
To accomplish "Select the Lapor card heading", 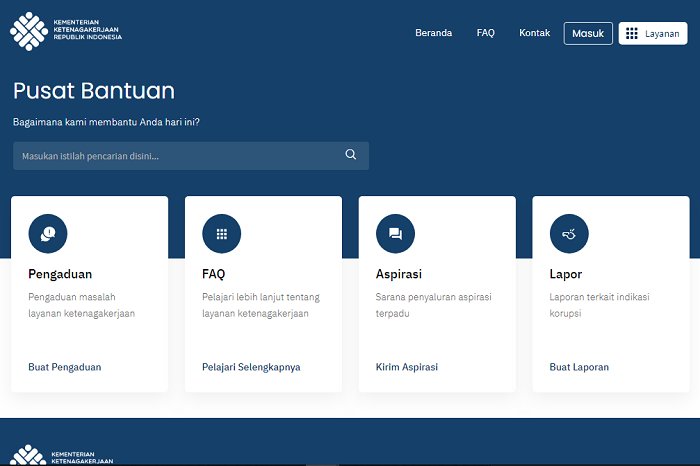I will click(566, 274).
